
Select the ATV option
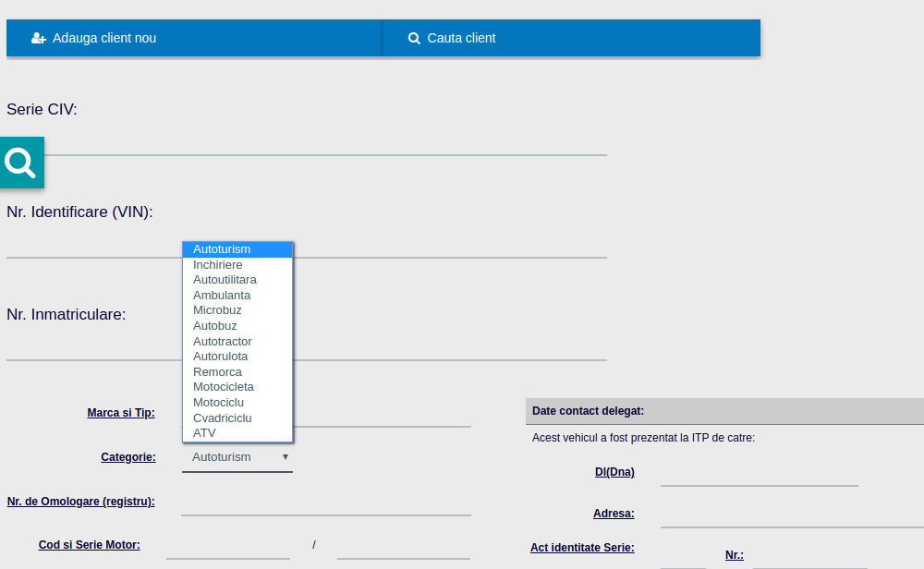204,433
